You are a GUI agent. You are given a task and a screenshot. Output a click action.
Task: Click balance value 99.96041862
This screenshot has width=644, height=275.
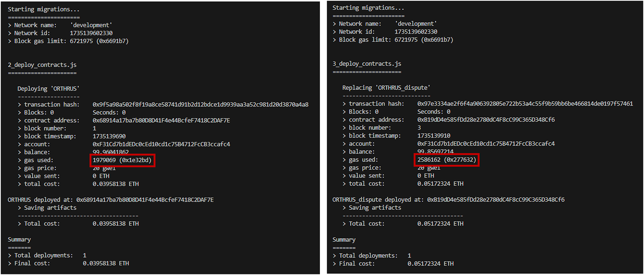[110, 152]
